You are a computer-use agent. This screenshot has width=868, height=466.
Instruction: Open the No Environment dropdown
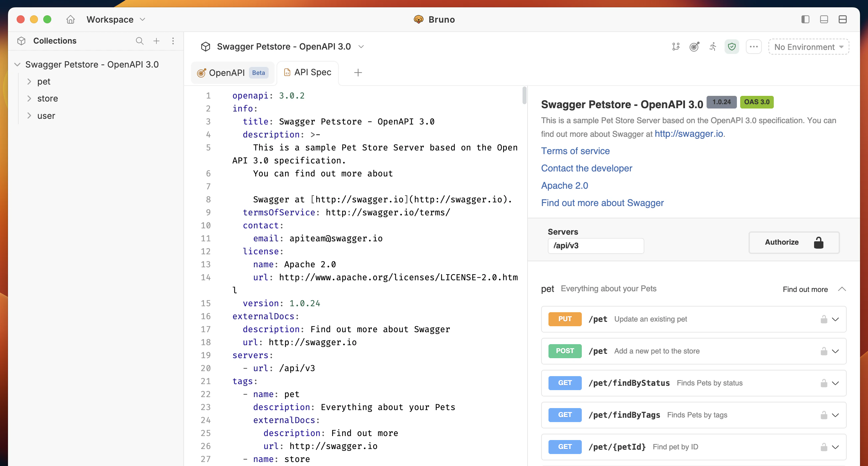click(x=808, y=47)
